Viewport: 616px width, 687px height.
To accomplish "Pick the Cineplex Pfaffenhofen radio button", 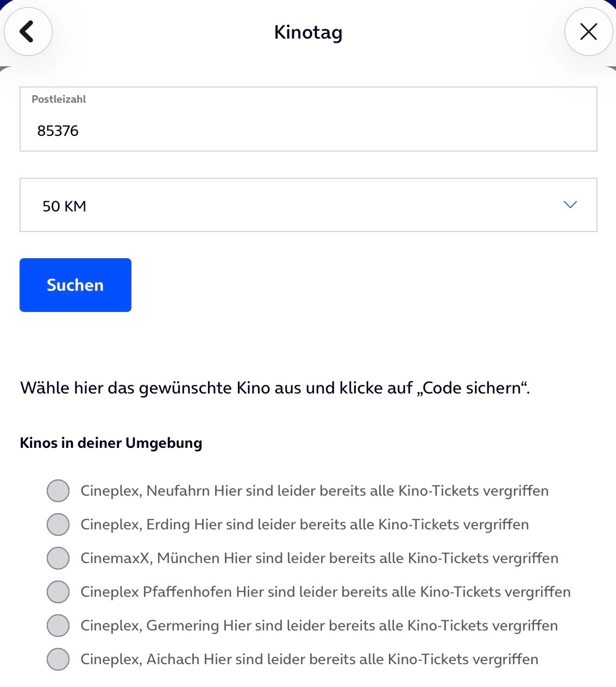I will coord(58,592).
